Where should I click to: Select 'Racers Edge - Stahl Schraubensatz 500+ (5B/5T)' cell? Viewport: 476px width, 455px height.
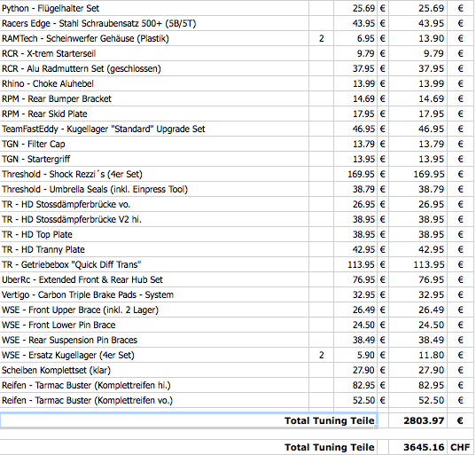coord(154,23)
